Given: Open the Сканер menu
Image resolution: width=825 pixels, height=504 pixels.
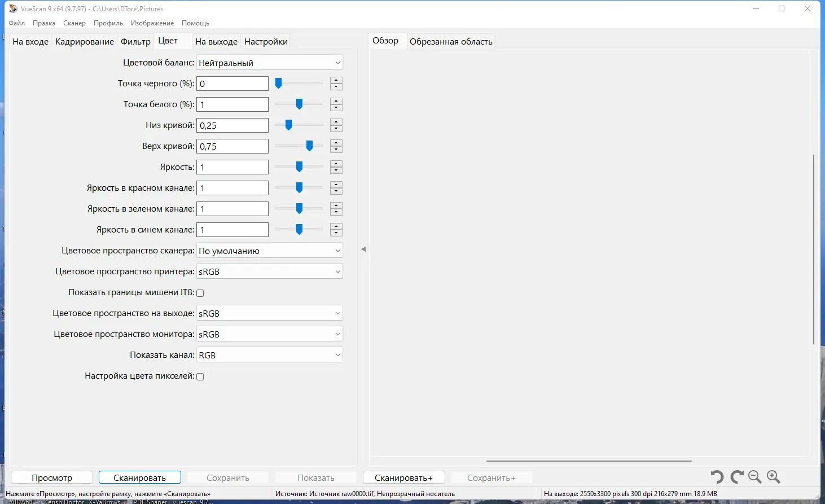Looking at the screenshot, I should [x=74, y=23].
